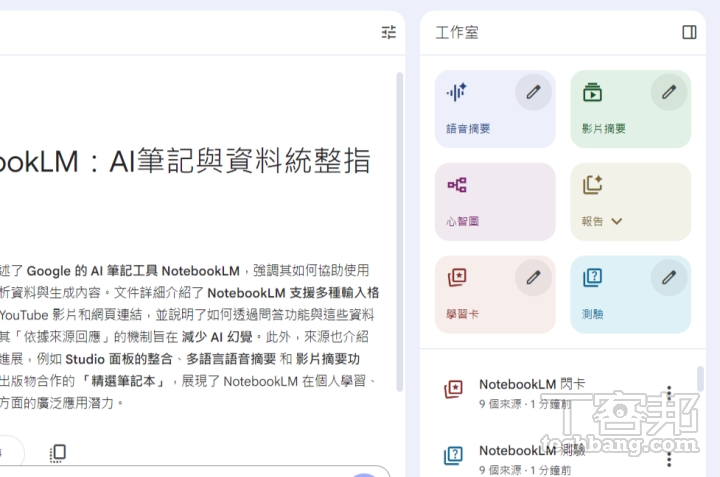Image resolution: width=720 pixels, height=477 pixels.
Task: Click the studio list scrollbar thumb
Action: click(700, 379)
